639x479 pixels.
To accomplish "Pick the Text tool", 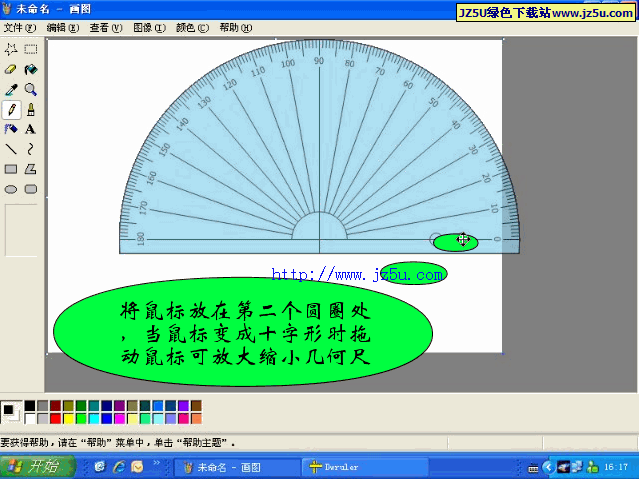I will [31, 129].
